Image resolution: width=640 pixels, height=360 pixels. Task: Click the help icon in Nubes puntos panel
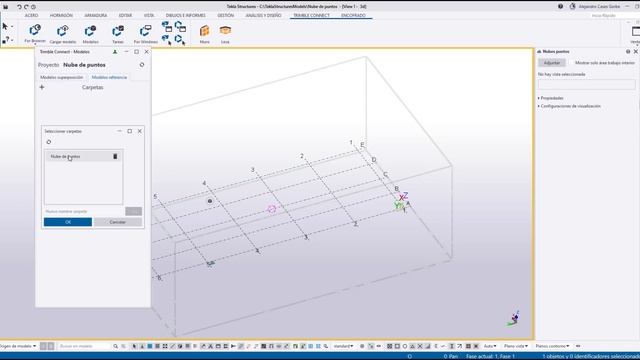tap(628, 51)
